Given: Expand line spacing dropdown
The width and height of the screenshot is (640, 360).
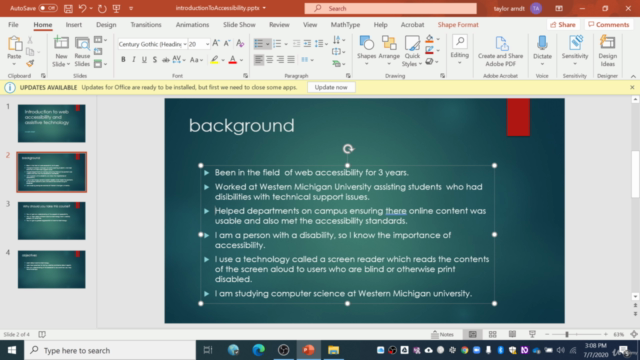Looking at the screenshot, I should (326, 44).
